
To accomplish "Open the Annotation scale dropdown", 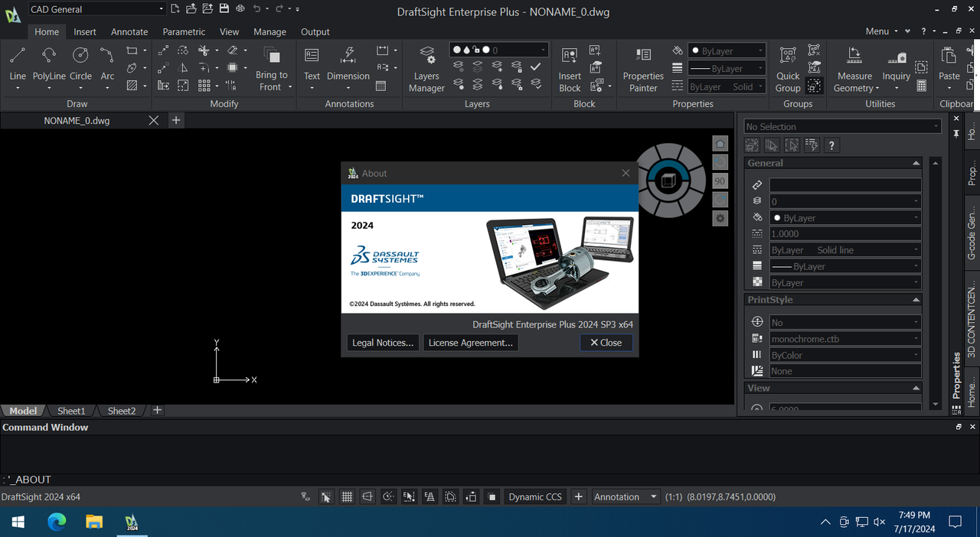I will [626, 496].
